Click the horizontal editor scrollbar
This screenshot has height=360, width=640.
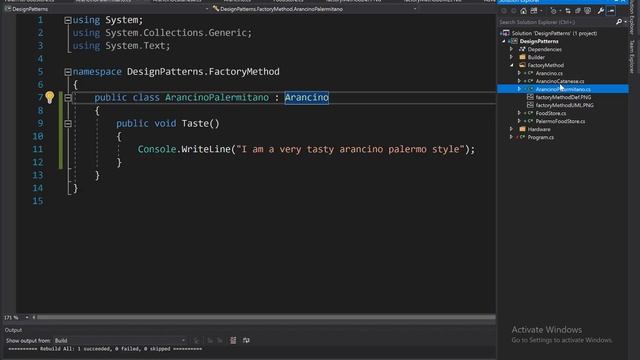266,317
